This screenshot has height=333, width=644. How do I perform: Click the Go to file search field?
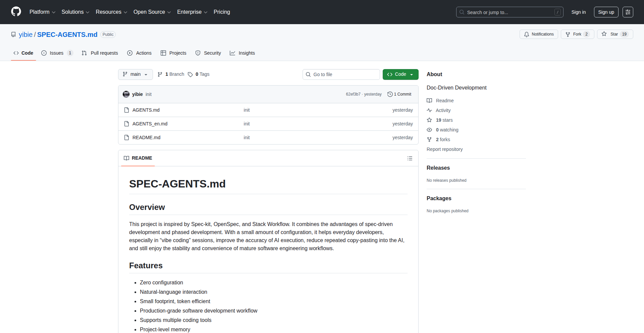click(341, 74)
